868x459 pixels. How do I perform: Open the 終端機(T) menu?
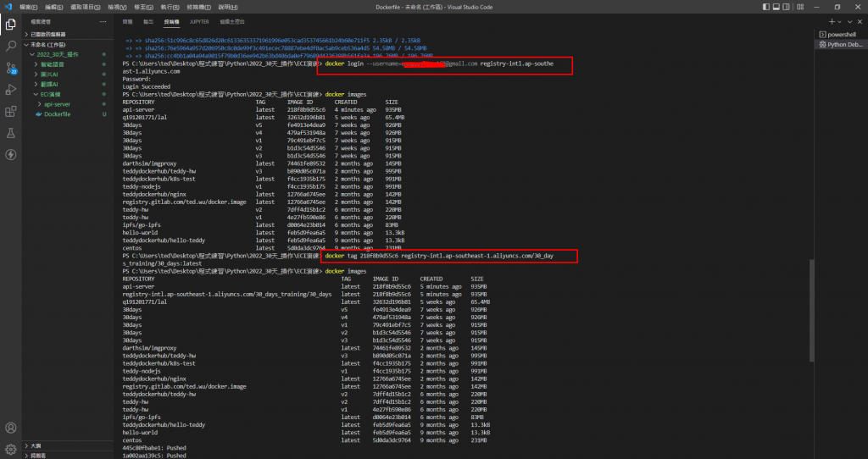(x=198, y=7)
